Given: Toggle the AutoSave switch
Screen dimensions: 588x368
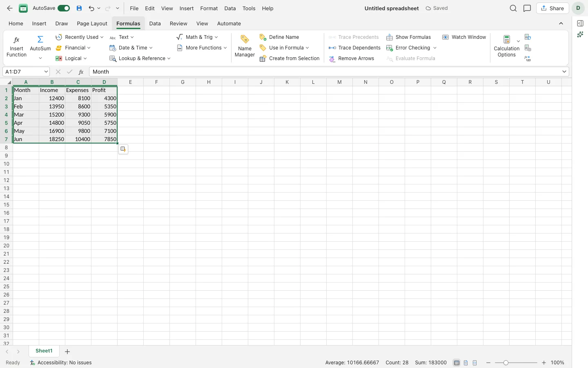Looking at the screenshot, I should point(64,8).
